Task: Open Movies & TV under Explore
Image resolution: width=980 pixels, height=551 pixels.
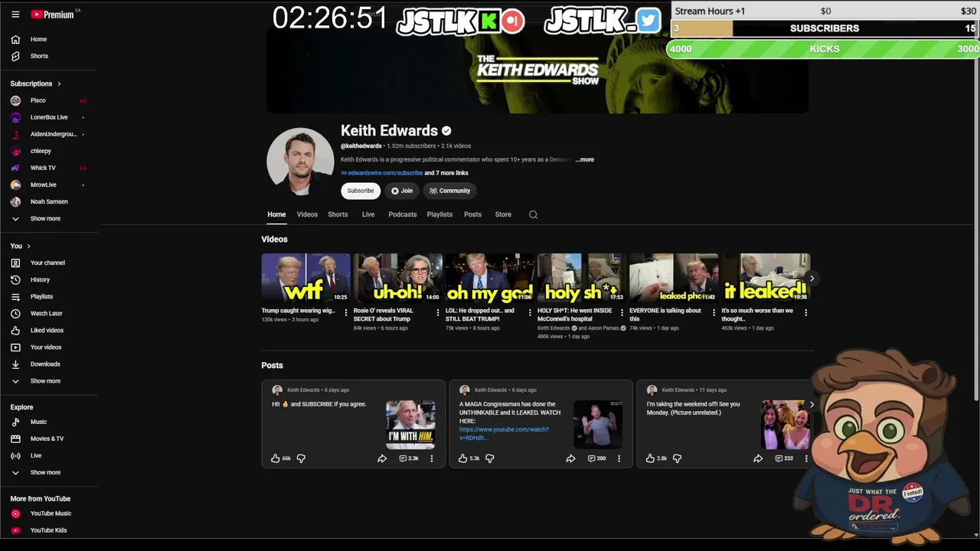Action: pos(47,439)
